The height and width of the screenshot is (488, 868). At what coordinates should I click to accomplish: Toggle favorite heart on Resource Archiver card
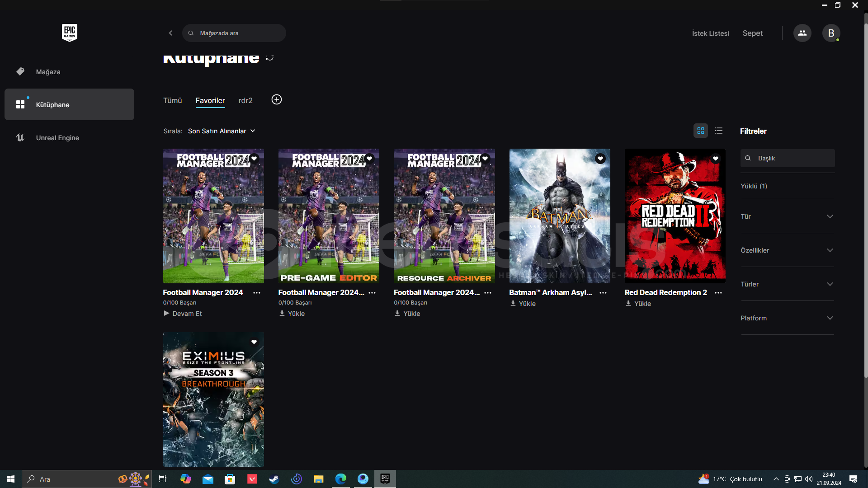click(485, 159)
